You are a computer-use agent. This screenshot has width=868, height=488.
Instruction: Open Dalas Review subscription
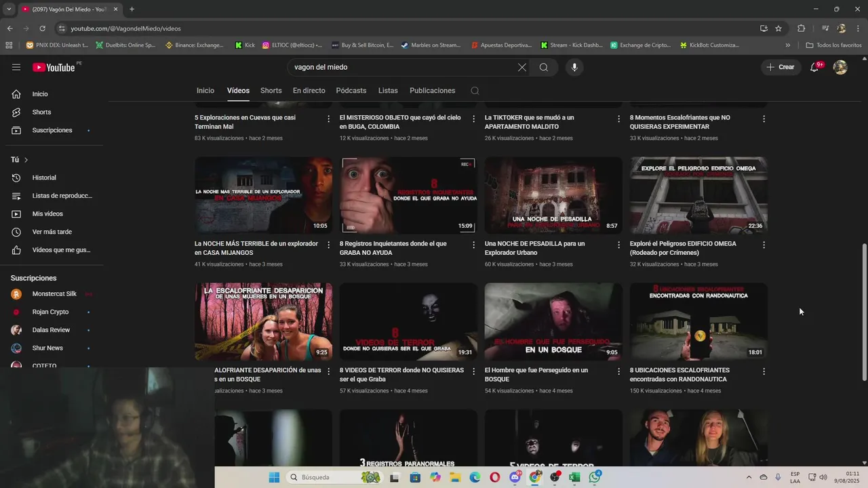[x=52, y=330]
